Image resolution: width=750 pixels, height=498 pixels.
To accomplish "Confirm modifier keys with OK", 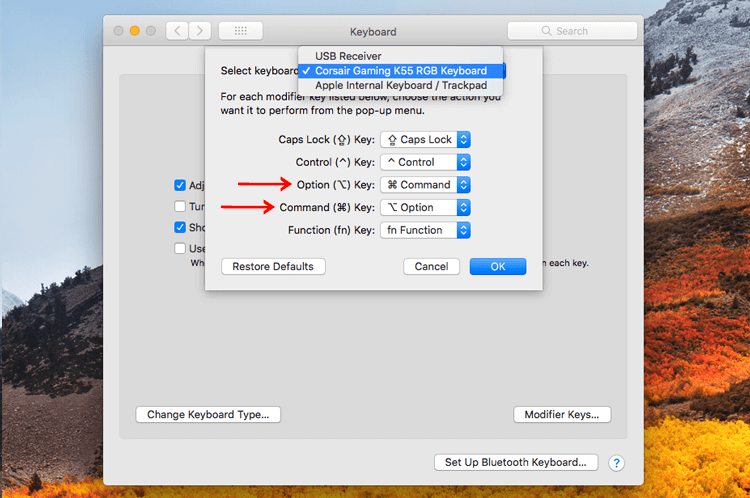I will (x=498, y=266).
